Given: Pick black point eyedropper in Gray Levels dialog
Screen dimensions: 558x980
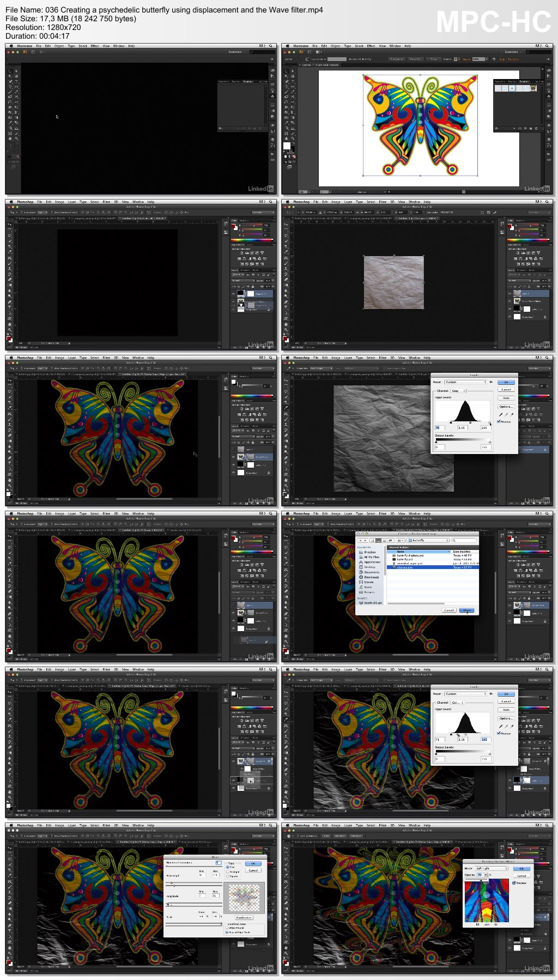Looking at the screenshot, I should (x=501, y=415).
